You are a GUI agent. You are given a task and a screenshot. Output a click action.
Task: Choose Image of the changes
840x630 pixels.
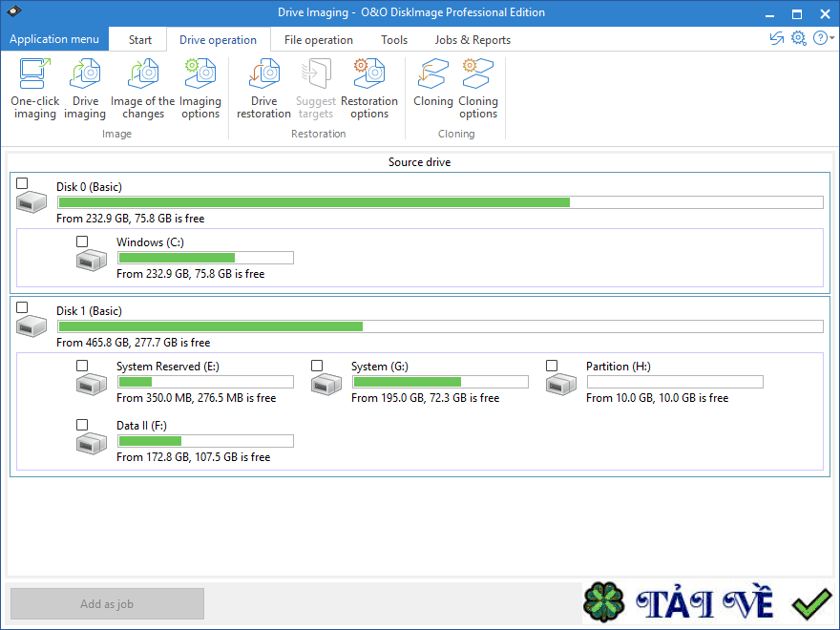(142, 89)
